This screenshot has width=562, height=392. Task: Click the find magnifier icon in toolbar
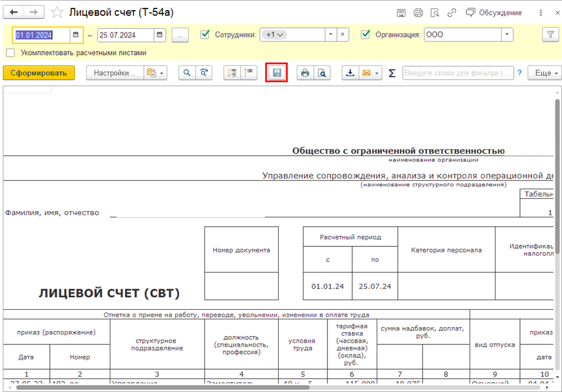point(187,73)
